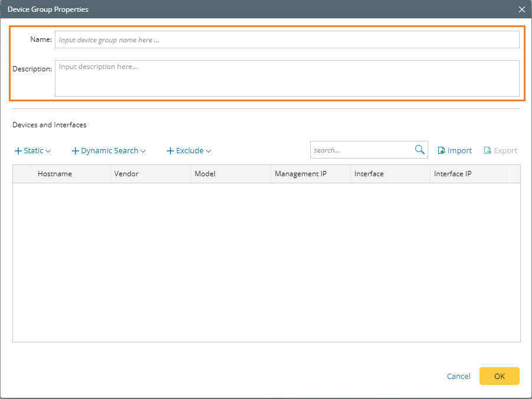Click into the Description text area
The width and height of the screenshot is (532, 399).
pyautogui.click(x=287, y=78)
